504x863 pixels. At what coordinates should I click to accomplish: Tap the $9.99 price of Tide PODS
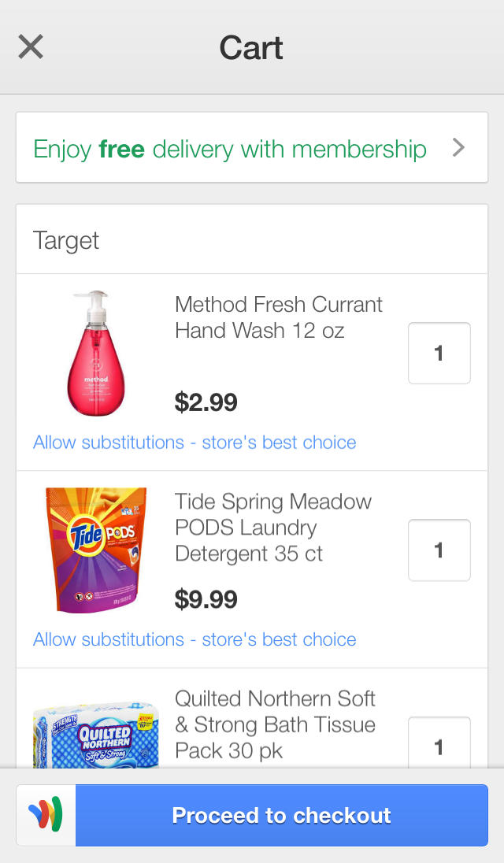click(206, 599)
